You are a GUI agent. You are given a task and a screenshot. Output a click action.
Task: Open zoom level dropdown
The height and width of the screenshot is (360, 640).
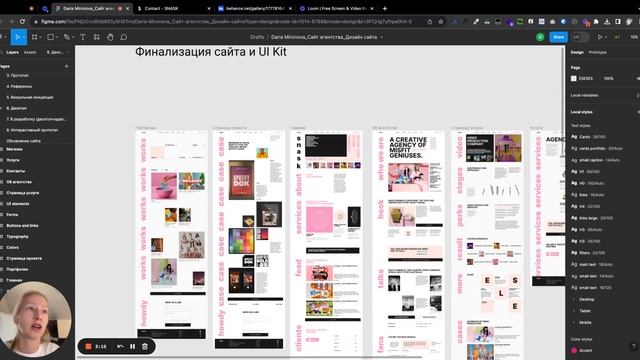pyautogui.click(x=634, y=37)
